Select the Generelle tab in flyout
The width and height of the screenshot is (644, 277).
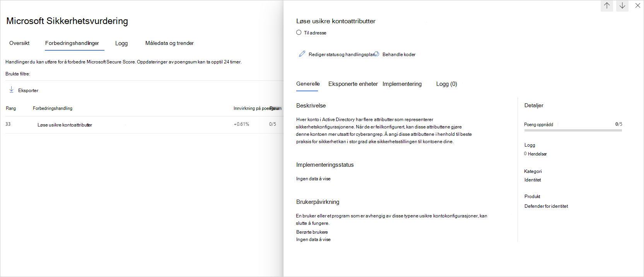coord(308,84)
